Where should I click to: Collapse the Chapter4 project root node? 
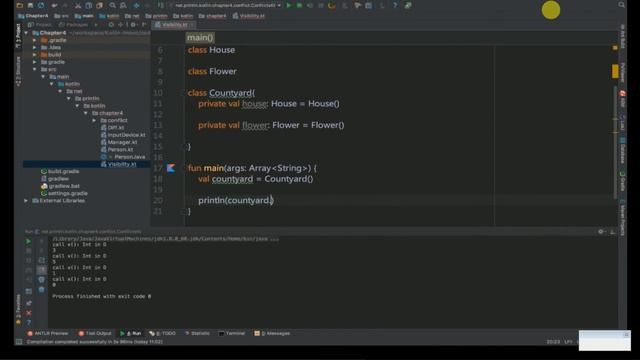[x=26, y=33]
